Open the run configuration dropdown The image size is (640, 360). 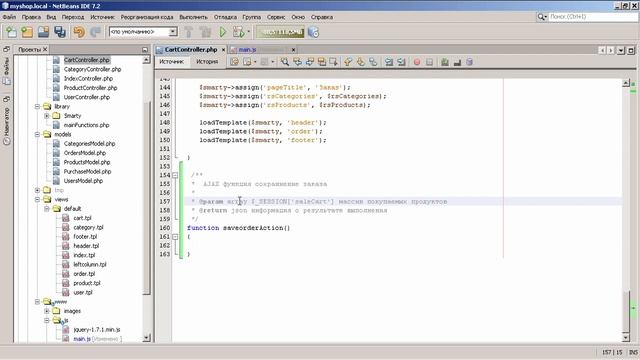(173, 31)
